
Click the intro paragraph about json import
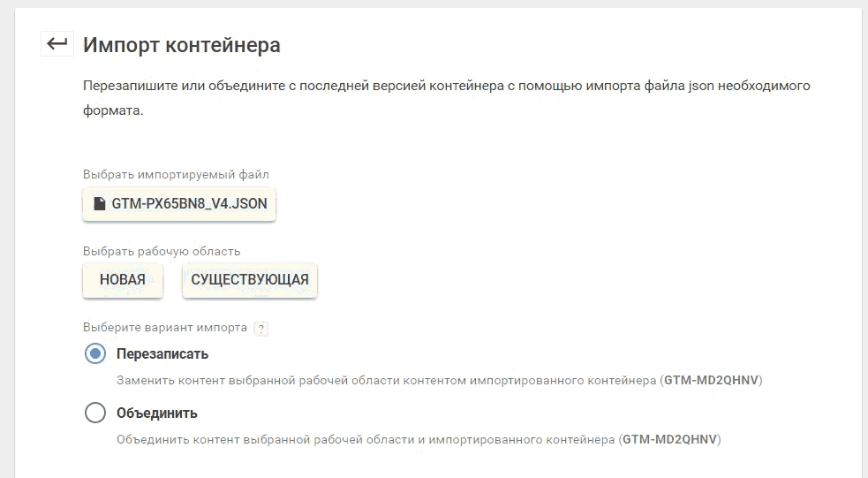[447, 98]
